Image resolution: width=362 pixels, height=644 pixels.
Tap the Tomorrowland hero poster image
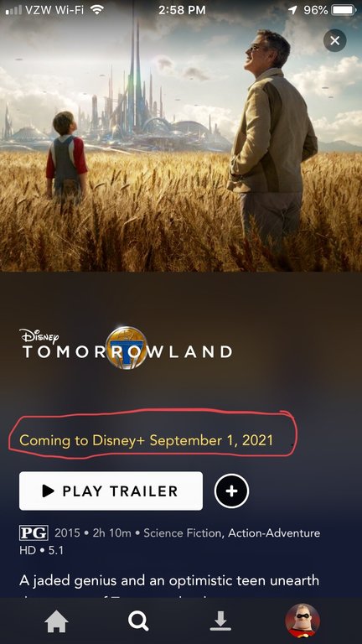[x=181, y=136]
